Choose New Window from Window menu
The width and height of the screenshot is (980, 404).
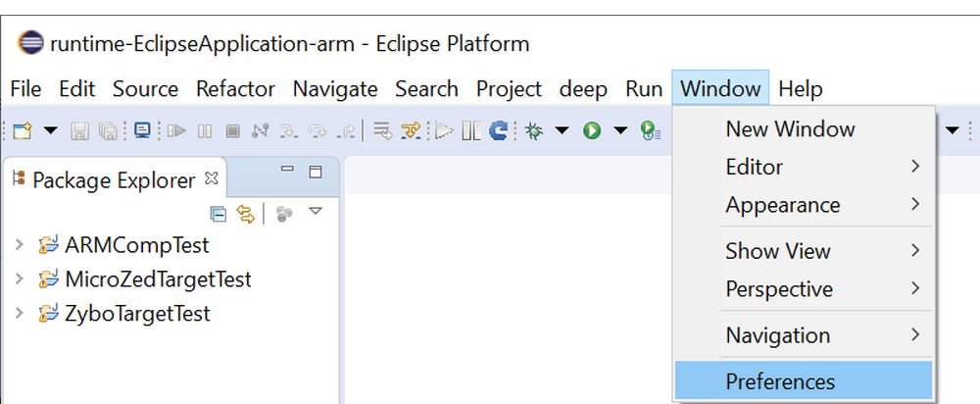[790, 128]
